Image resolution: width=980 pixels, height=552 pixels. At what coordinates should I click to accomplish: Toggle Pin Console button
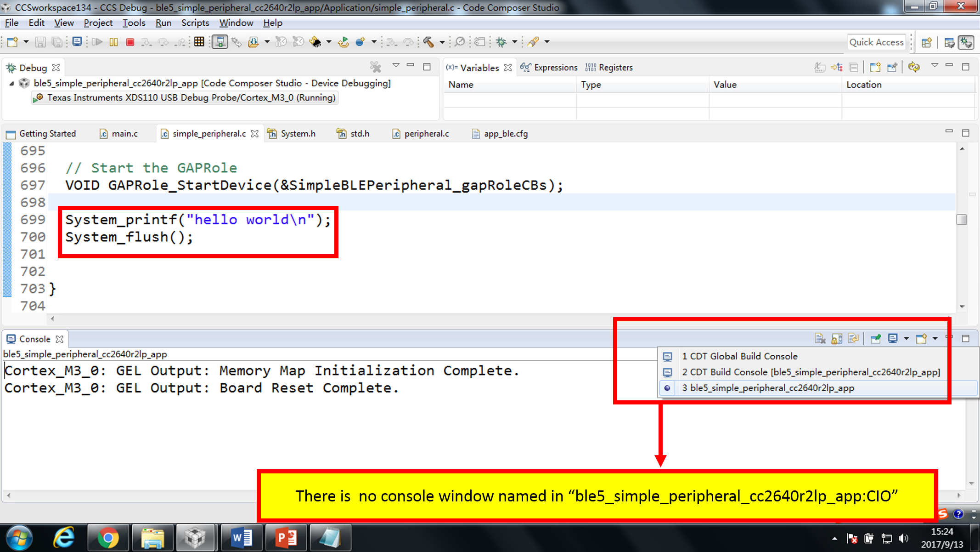click(x=876, y=339)
